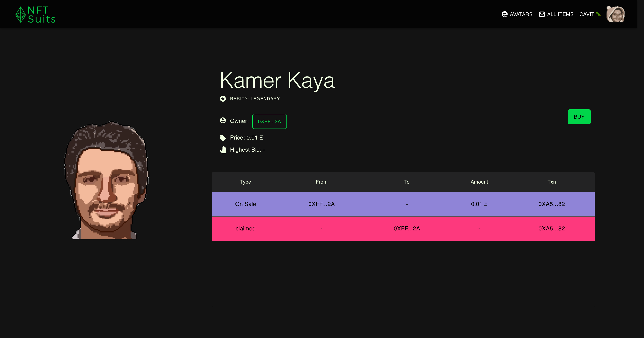Click the All Items storefront icon
The image size is (644, 338).
click(x=542, y=14)
